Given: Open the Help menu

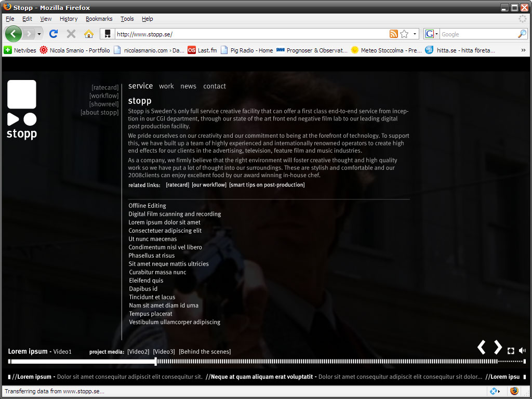Looking at the screenshot, I should (147, 19).
